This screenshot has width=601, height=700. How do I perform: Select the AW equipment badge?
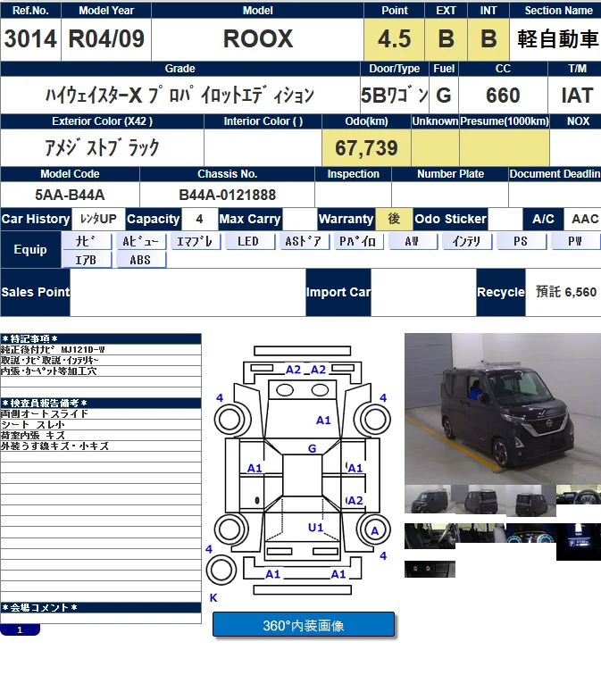click(x=413, y=241)
